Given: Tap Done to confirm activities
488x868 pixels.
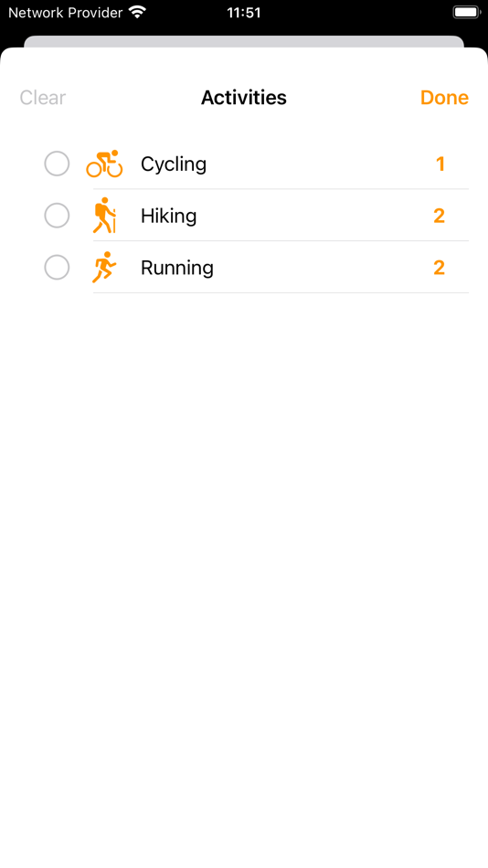Looking at the screenshot, I should click(444, 98).
